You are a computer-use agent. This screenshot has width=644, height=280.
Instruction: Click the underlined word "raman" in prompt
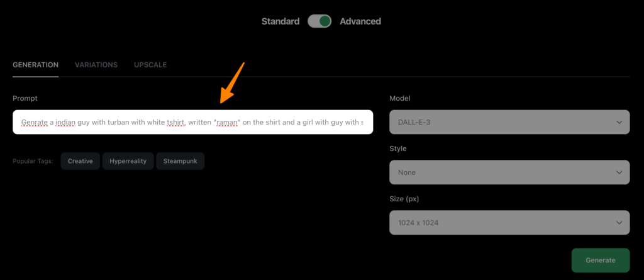pos(226,122)
